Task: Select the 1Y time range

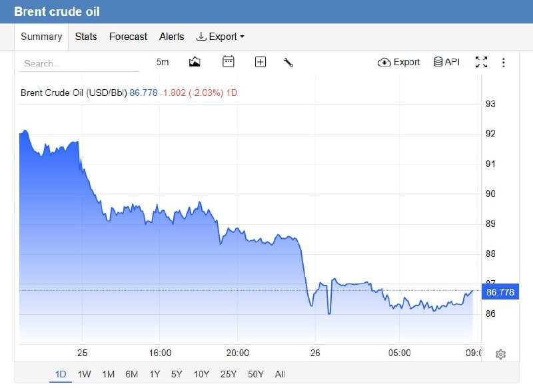Action: pyautogui.click(x=155, y=374)
